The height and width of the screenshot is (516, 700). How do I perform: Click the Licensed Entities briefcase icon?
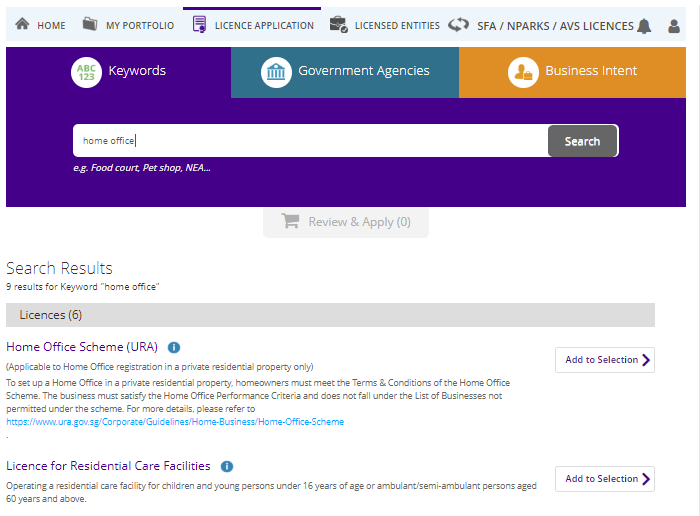[338, 25]
